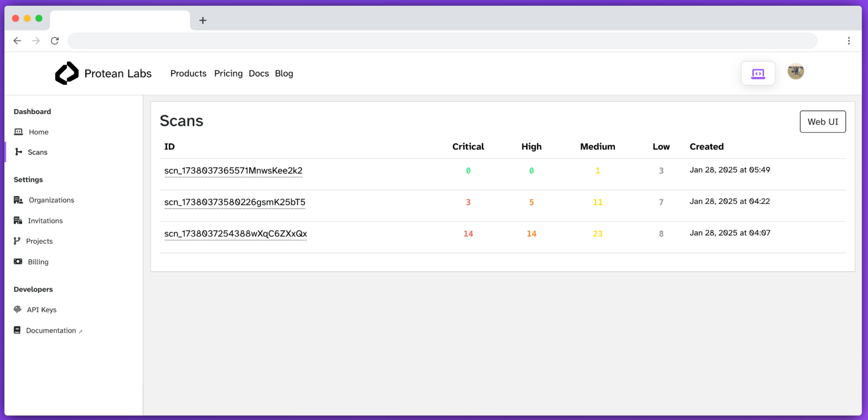Click the API Keys fingerprint icon
Image resolution: width=868 pixels, height=420 pixels.
[x=18, y=309]
